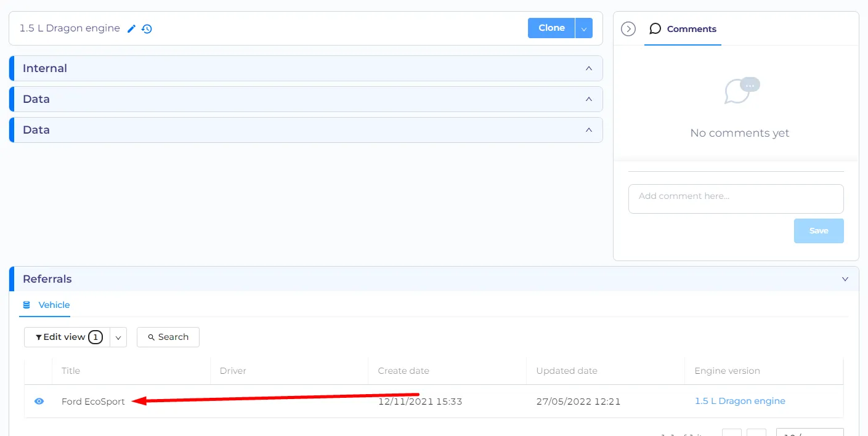
Task: Click the Clone button
Action: click(551, 28)
